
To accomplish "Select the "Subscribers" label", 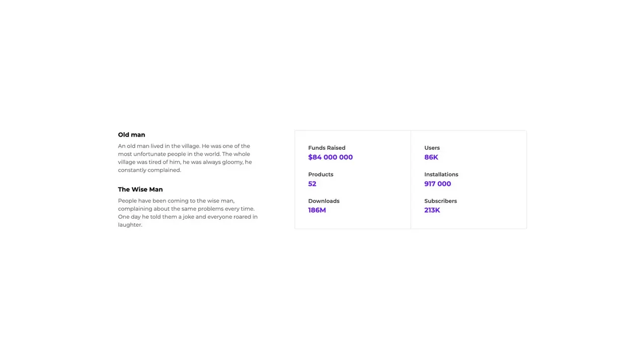I will (x=440, y=201).
